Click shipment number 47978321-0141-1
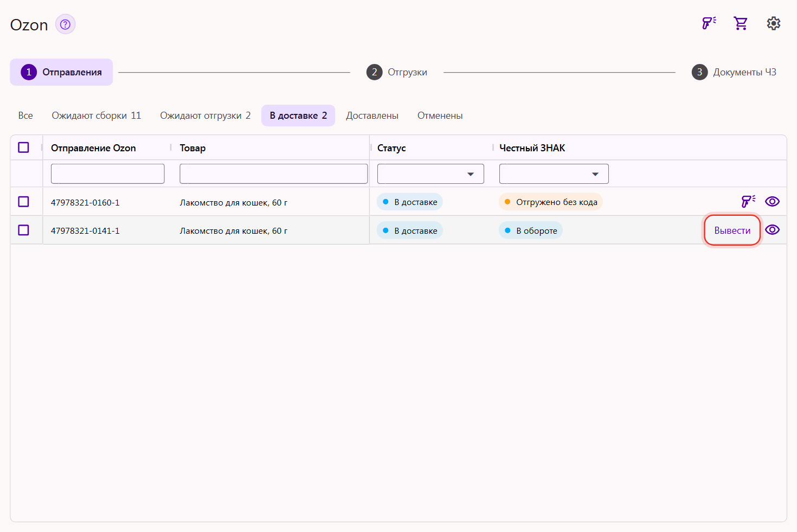 [85, 231]
